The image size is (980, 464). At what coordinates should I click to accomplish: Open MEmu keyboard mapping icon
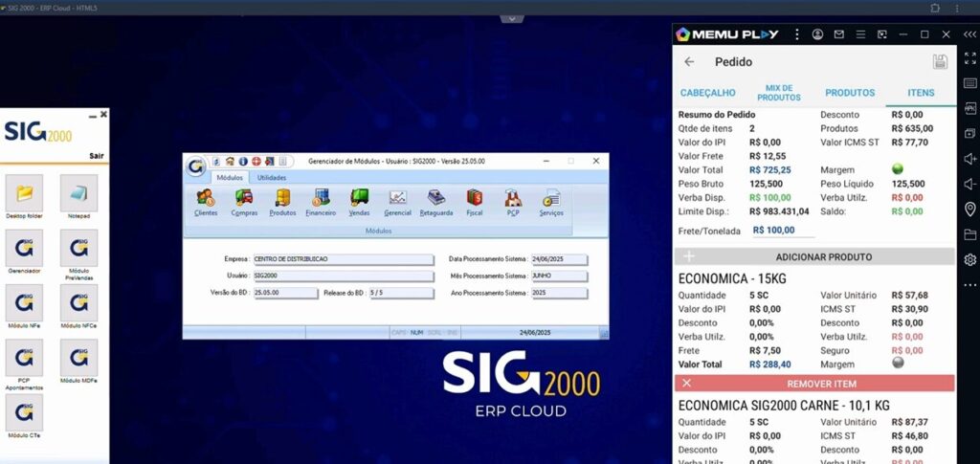click(x=970, y=83)
